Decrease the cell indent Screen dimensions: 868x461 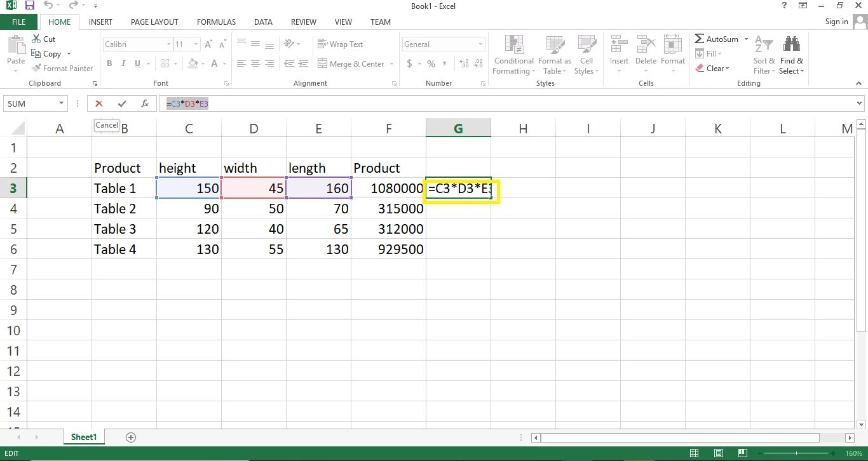click(x=289, y=63)
